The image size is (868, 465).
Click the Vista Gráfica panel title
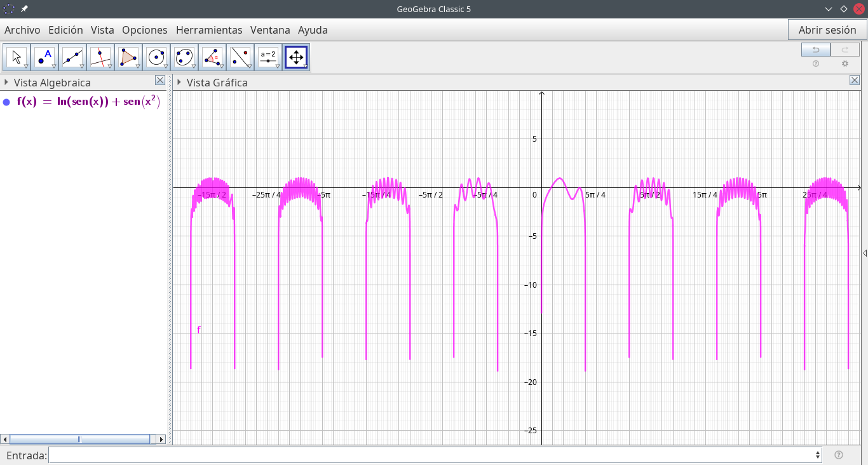(x=217, y=83)
